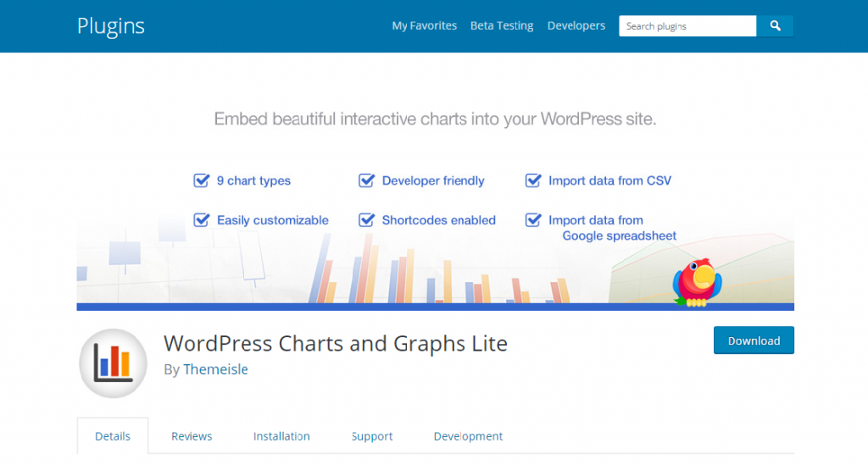Click the checkmark beside Import data from CSV
The width and height of the screenshot is (868, 465).
tap(533, 180)
